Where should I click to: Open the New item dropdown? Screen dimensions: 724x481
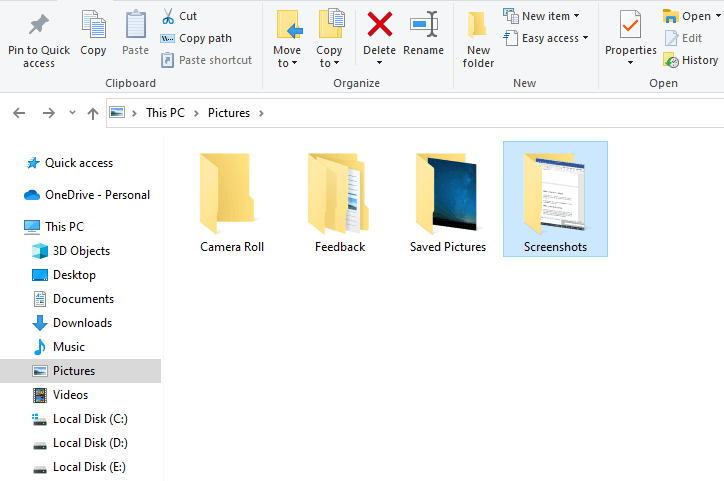pos(541,16)
